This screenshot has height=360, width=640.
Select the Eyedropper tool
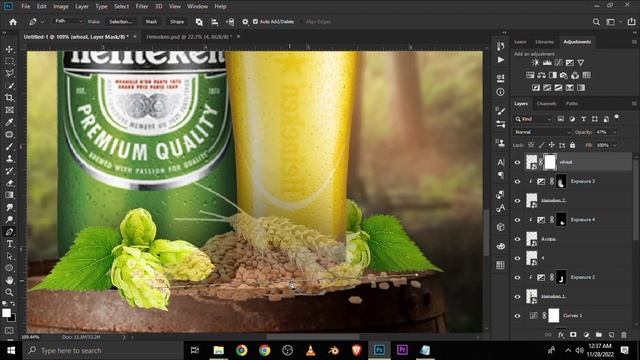click(x=9, y=122)
